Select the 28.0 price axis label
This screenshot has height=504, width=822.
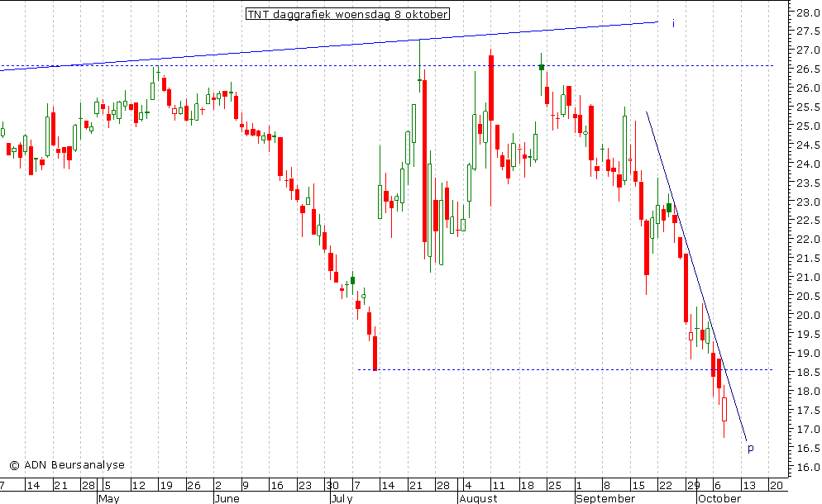click(x=808, y=12)
